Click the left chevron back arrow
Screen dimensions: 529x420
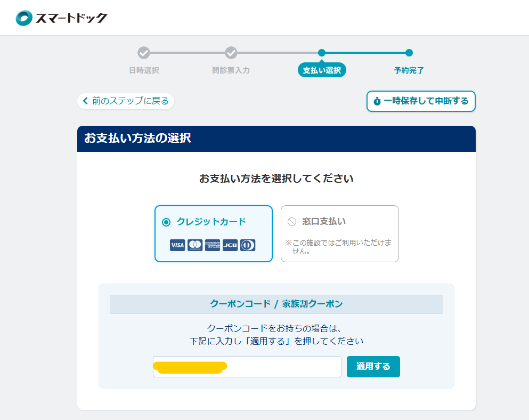click(x=85, y=101)
